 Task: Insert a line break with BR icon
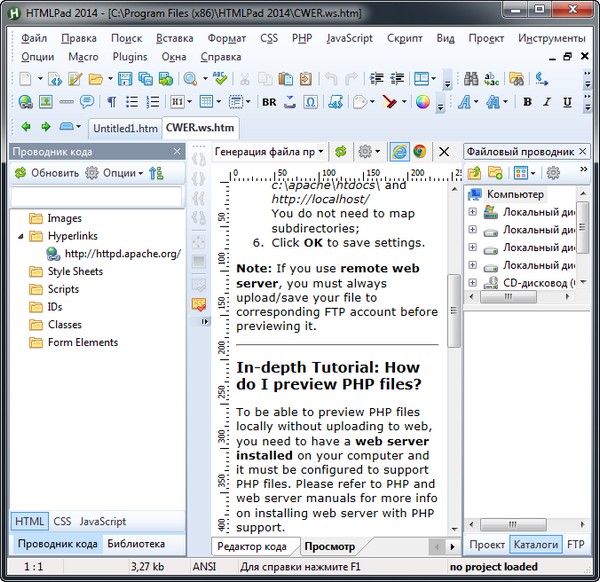tap(268, 101)
